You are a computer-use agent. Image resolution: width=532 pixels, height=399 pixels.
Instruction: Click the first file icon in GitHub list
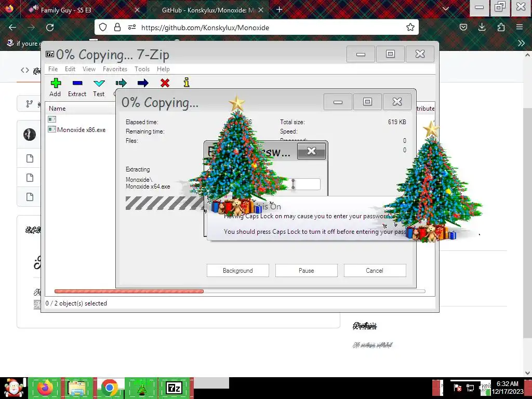[x=30, y=158]
